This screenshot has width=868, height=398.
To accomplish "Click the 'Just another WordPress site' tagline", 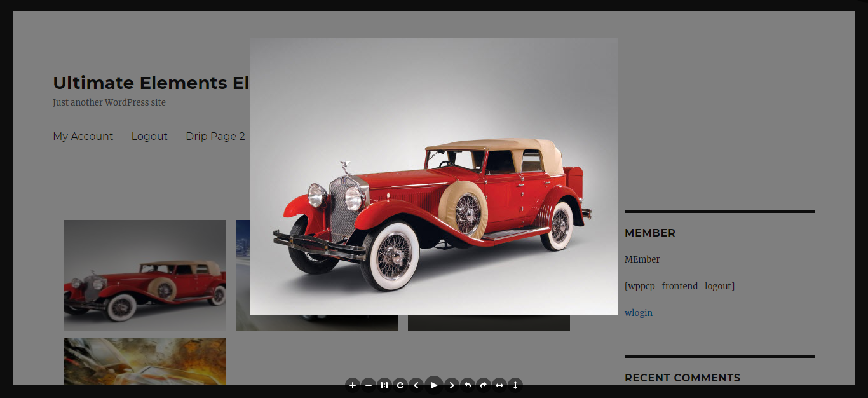I will tap(109, 102).
